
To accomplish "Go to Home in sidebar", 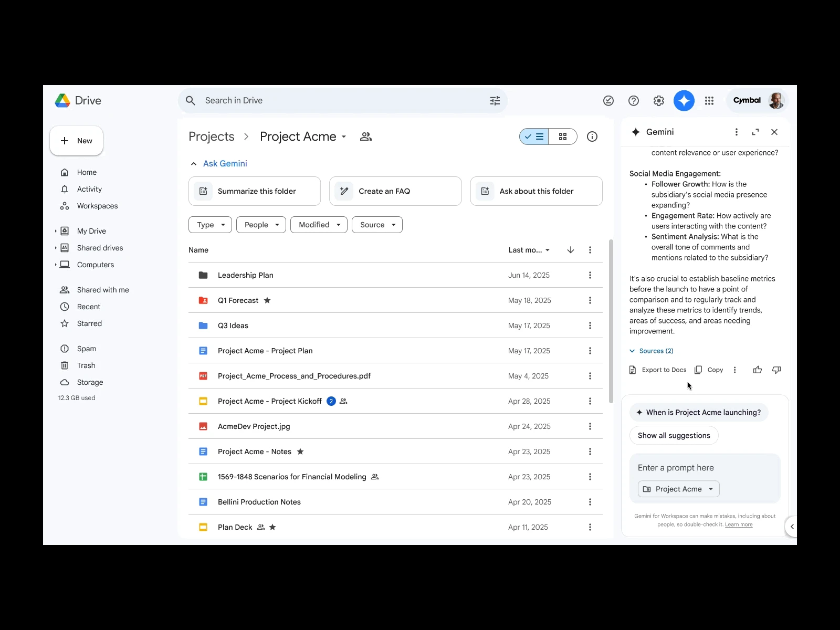I will tap(87, 172).
